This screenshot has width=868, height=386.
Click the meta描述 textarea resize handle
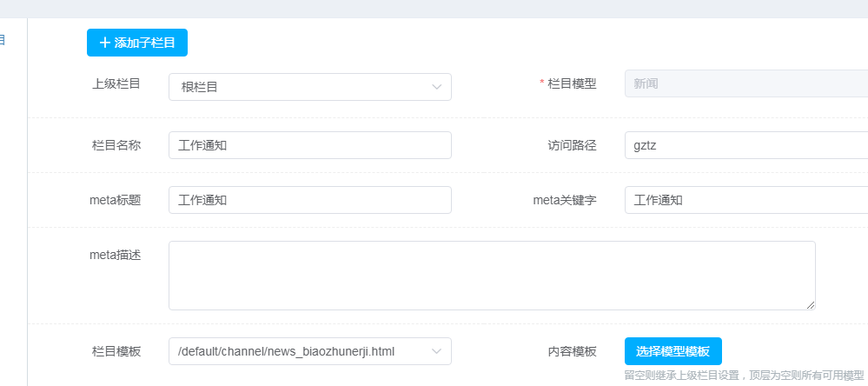811,305
